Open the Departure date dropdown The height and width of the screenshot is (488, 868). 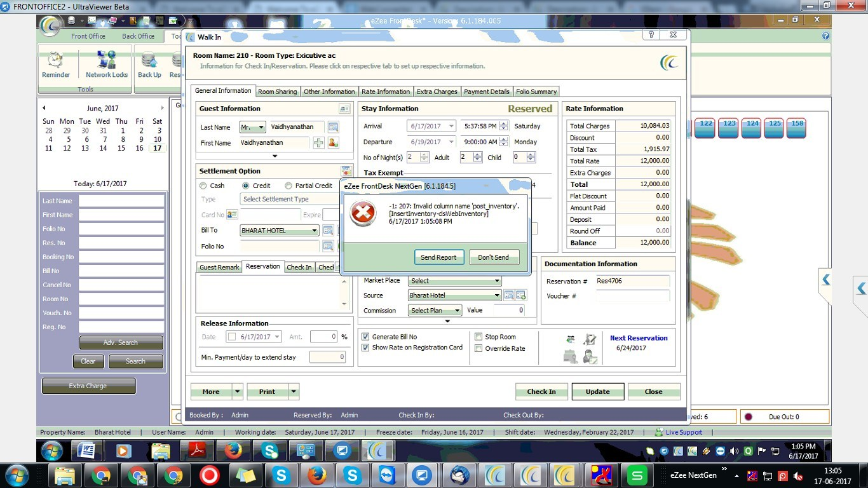pos(451,142)
